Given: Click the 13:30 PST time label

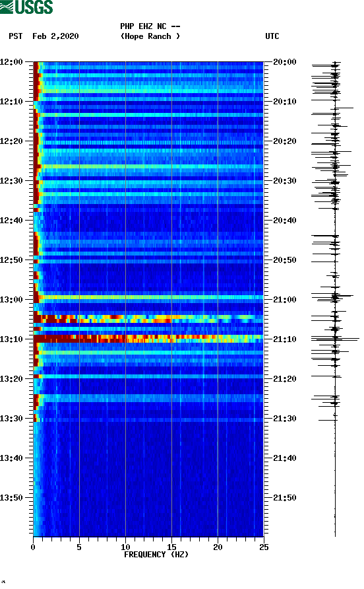Looking at the screenshot, I should pos(11,419).
